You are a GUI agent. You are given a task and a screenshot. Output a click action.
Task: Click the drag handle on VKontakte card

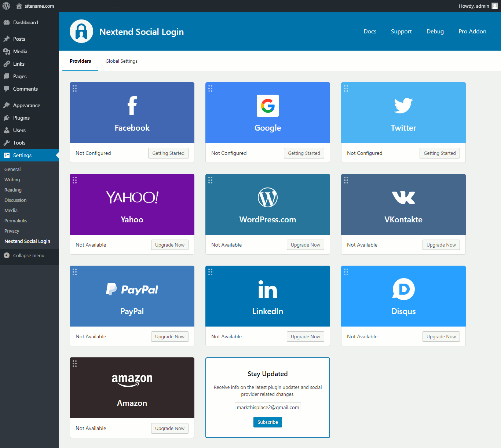coord(346,180)
